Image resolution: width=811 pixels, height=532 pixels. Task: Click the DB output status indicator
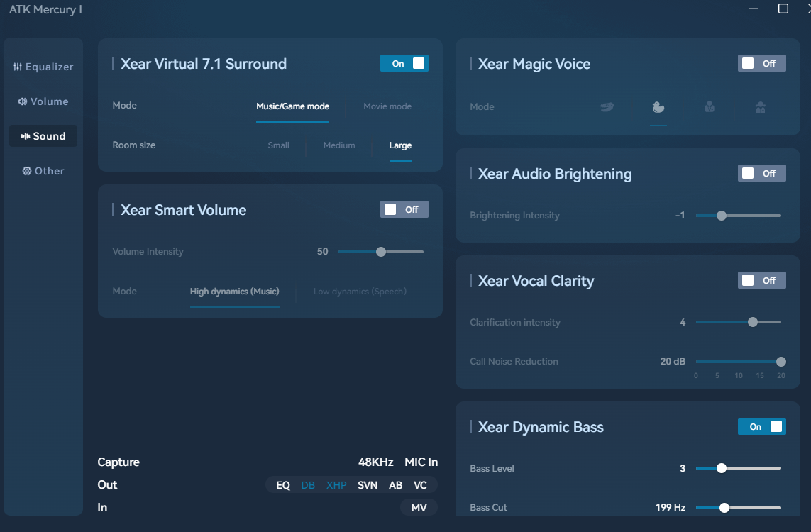click(308, 485)
